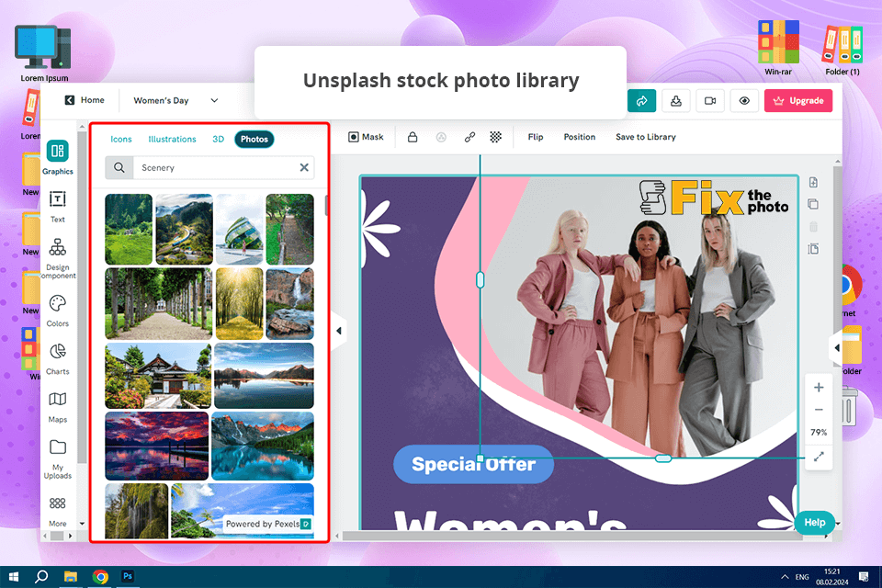Open the notifications icon in tray
882x588 pixels.
864,577
